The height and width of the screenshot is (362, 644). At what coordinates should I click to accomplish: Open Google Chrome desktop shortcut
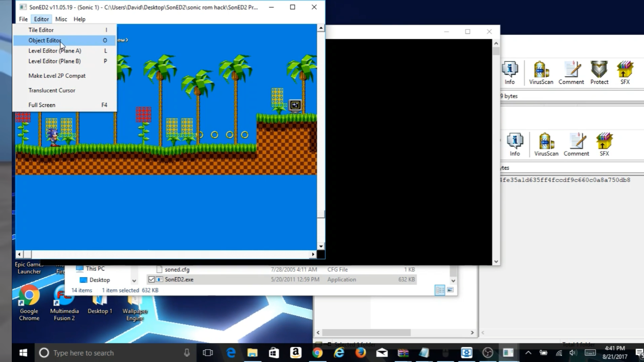pos(29,303)
